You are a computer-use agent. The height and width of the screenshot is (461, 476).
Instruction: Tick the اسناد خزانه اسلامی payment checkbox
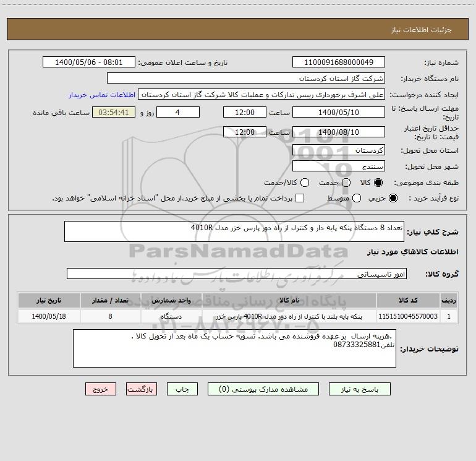pos(300,198)
